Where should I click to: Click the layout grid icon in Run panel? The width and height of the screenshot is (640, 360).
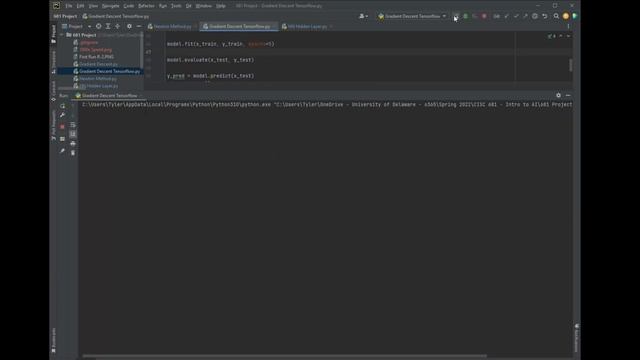click(x=62, y=139)
